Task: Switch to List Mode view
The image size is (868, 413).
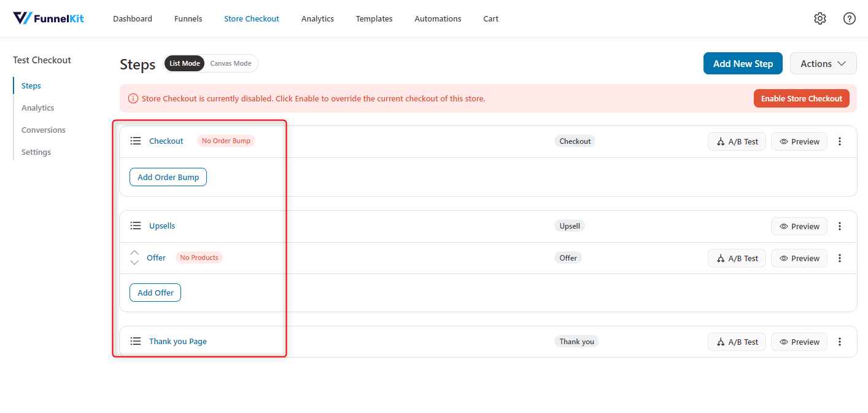Action: 185,63
